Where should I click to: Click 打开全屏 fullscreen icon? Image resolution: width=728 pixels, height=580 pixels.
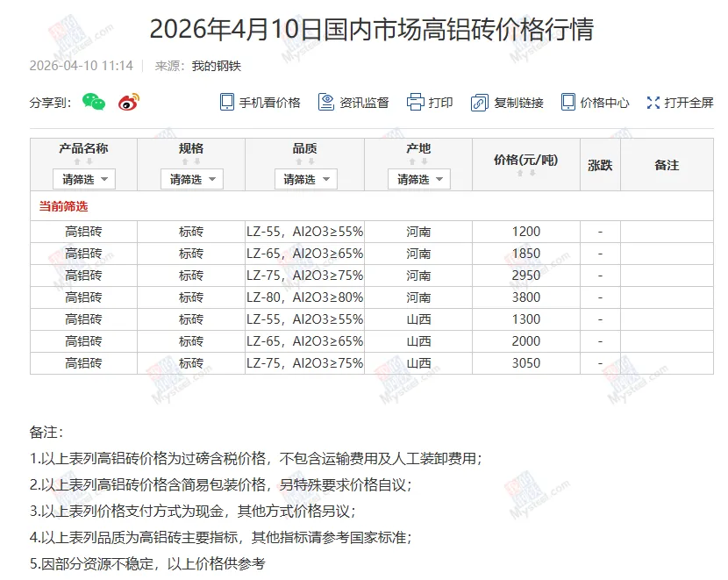click(652, 102)
